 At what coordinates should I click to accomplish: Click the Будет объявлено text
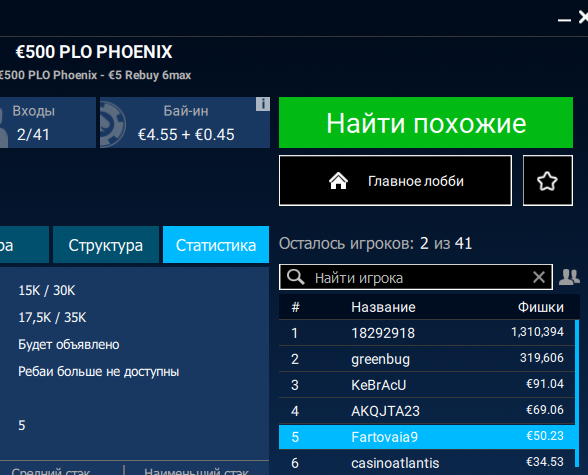click(x=69, y=345)
